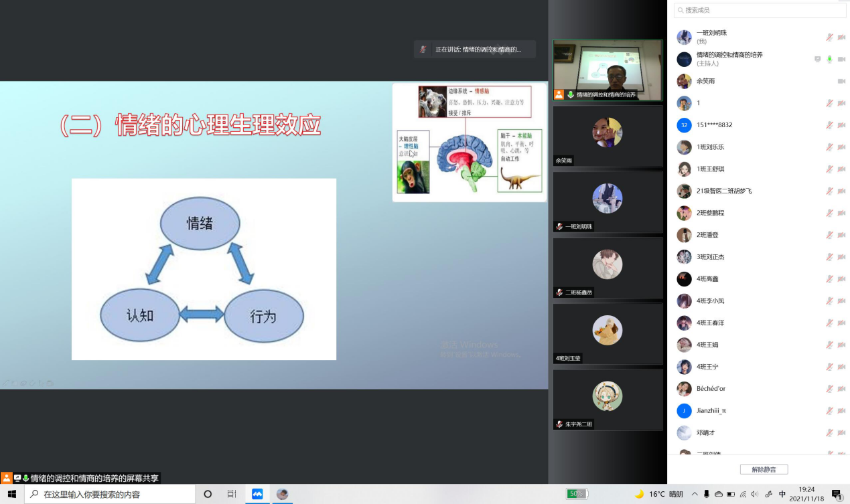Click the Windows Start button
The image size is (850, 504).
(x=11, y=494)
